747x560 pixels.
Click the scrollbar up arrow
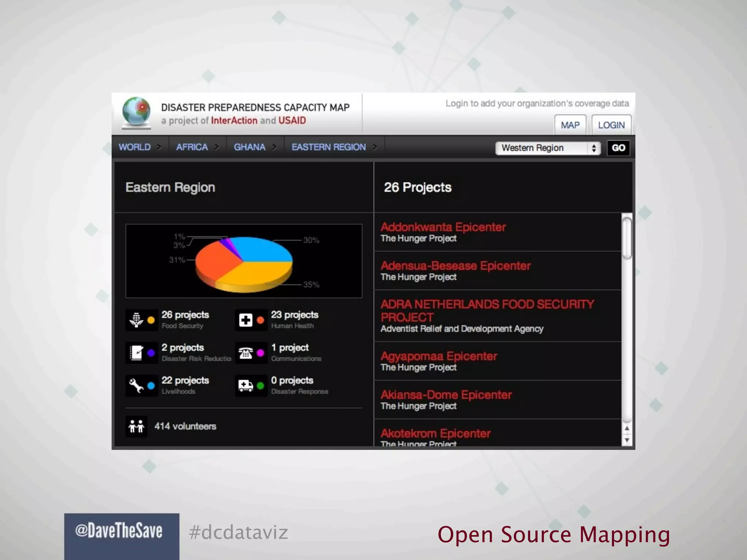point(627,428)
